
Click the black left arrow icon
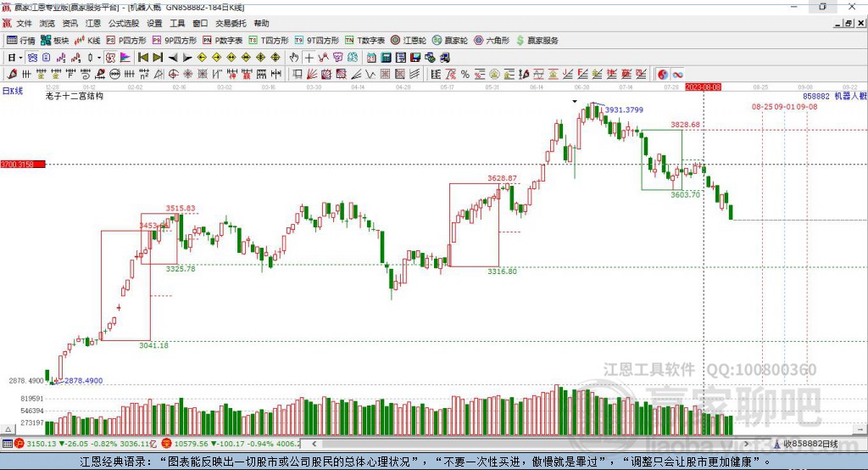[173, 58]
